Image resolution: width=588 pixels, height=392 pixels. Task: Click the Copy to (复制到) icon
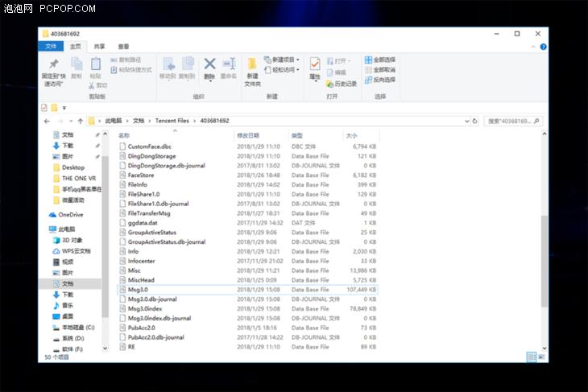(188, 64)
